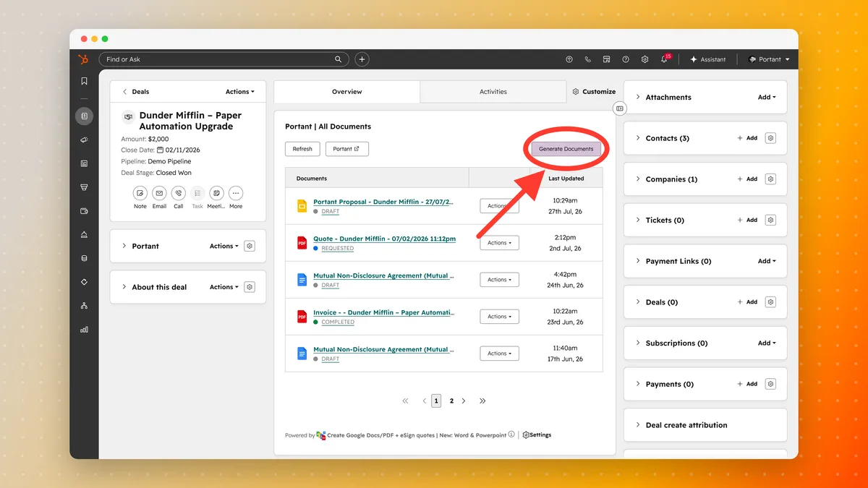The height and width of the screenshot is (488, 868).
Task: Open the Marketplace icon in the top bar
Action: 607,59
